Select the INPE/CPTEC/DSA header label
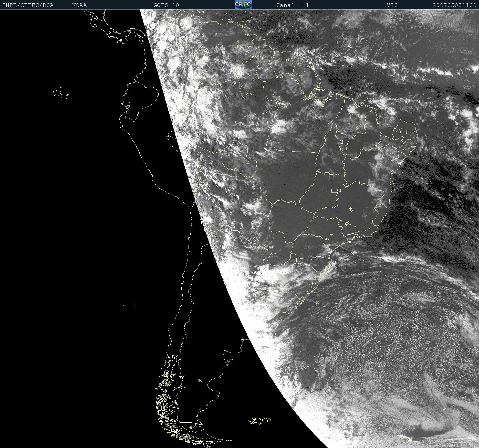 coord(28,5)
